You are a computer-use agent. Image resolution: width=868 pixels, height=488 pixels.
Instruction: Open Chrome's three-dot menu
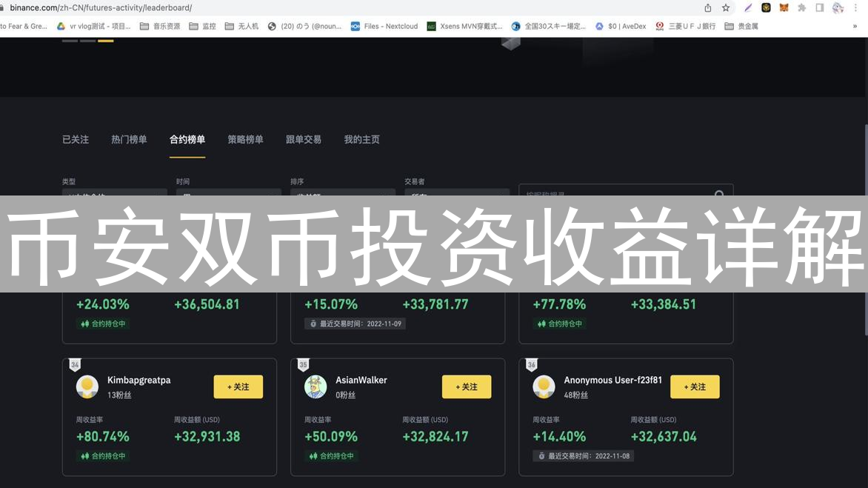(x=856, y=7)
